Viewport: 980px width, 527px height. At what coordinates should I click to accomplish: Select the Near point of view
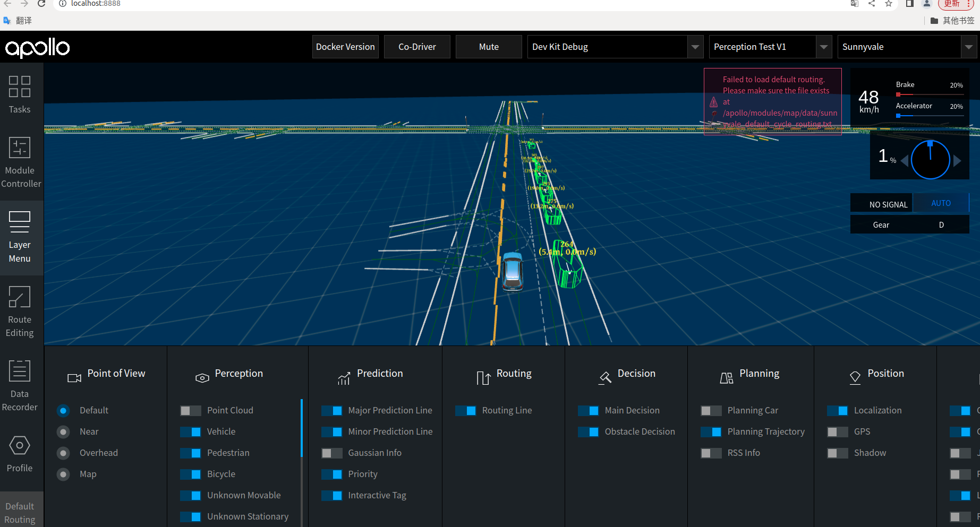pos(63,432)
